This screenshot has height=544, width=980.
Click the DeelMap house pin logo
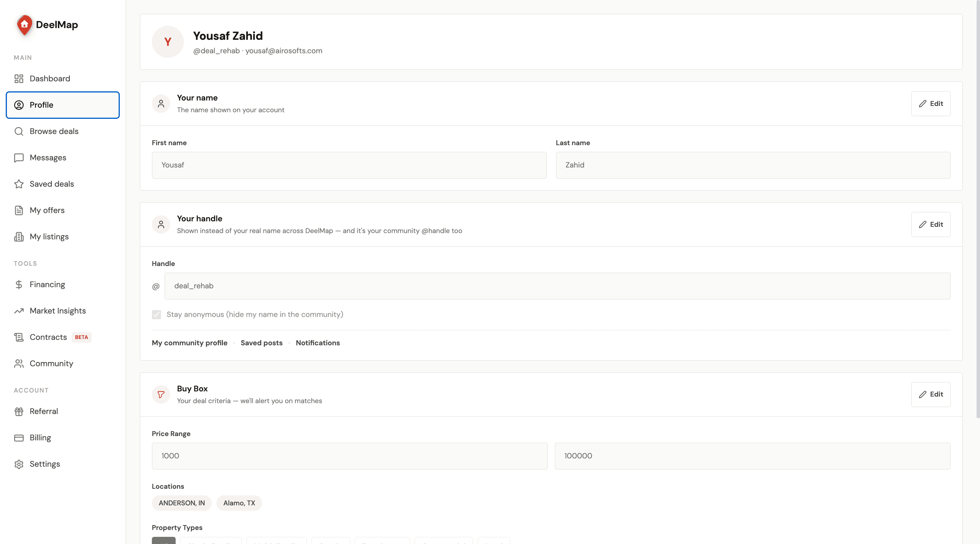click(24, 25)
